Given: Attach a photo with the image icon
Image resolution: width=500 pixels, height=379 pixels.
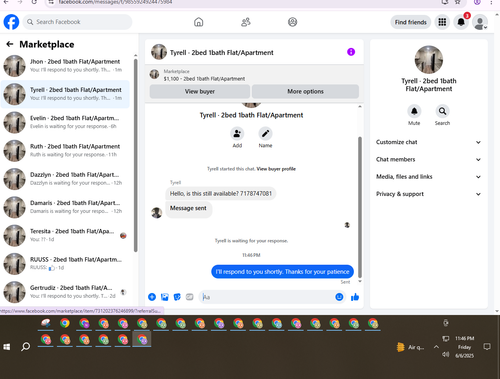Looking at the screenshot, I should pyautogui.click(x=165, y=297).
